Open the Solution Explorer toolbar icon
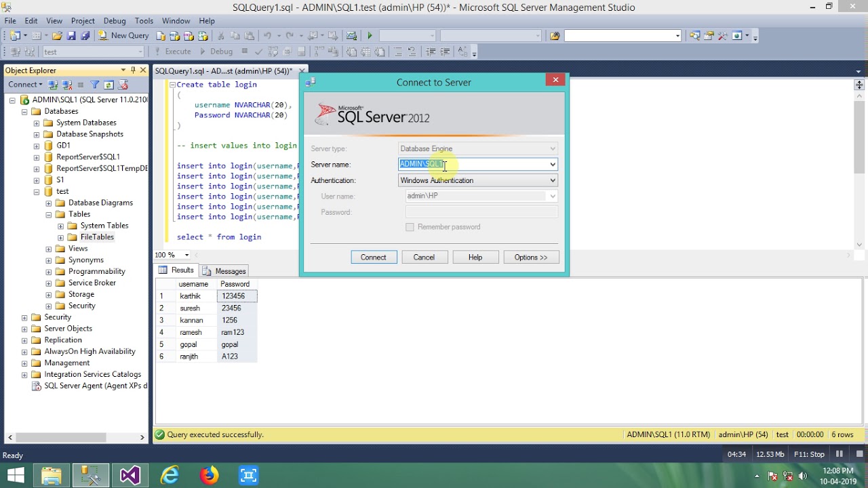 pyautogui.click(x=694, y=36)
